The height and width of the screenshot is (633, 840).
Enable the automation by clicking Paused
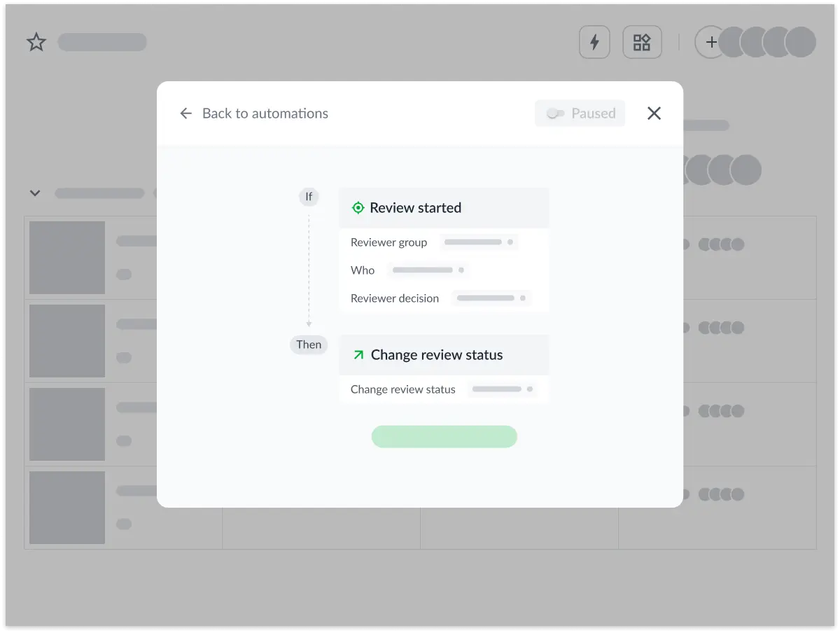(580, 113)
